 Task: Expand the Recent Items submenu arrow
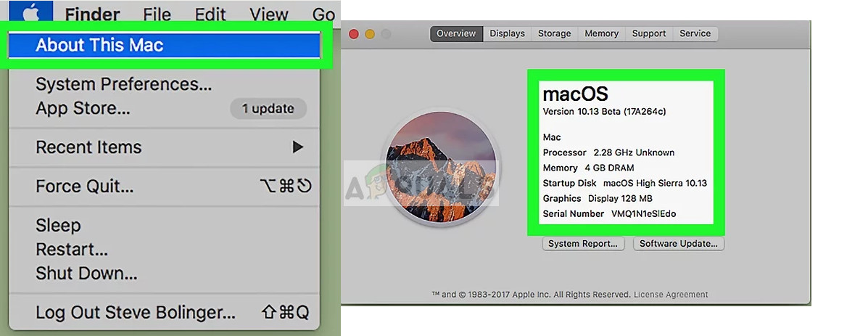click(298, 147)
